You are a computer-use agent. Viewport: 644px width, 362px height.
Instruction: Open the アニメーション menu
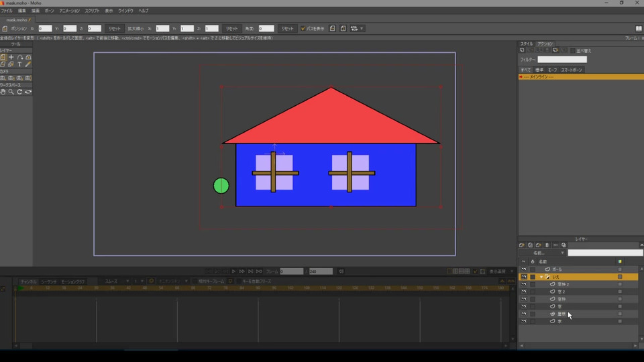tap(69, 11)
